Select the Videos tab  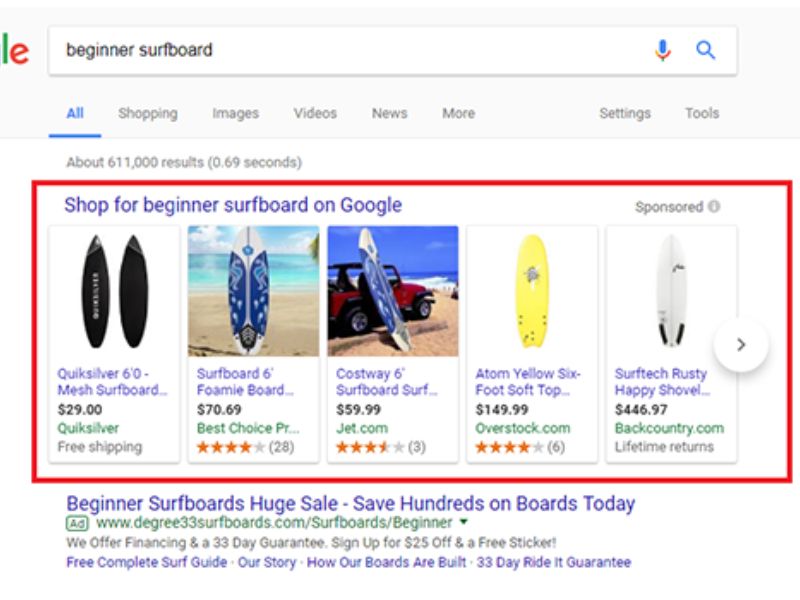(x=315, y=113)
